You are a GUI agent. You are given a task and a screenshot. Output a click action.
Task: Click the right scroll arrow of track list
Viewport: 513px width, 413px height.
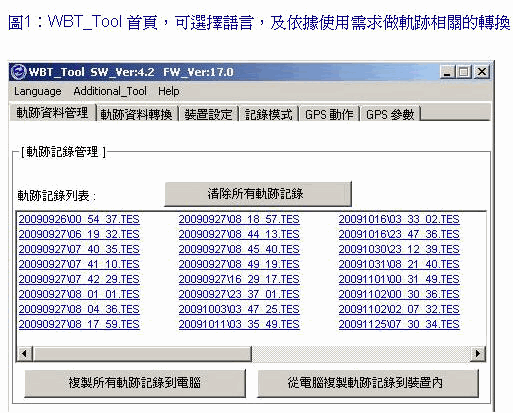[478, 353]
